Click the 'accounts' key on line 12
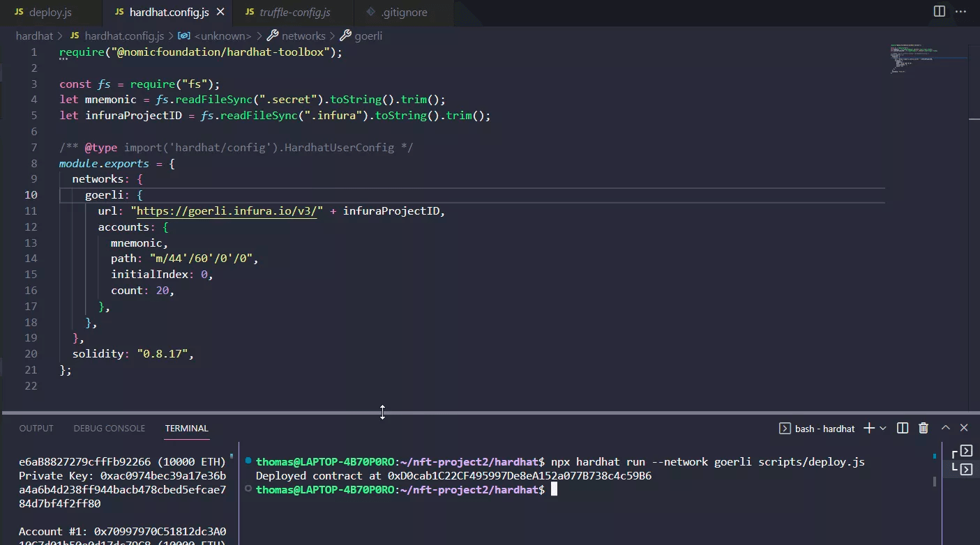 pyautogui.click(x=123, y=227)
